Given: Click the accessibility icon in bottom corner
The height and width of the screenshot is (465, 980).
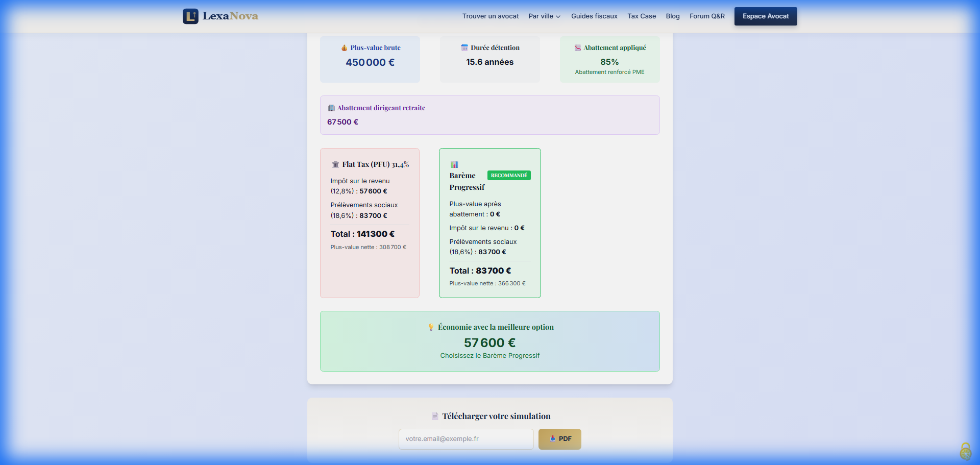Looking at the screenshot, I should [965, 452].
